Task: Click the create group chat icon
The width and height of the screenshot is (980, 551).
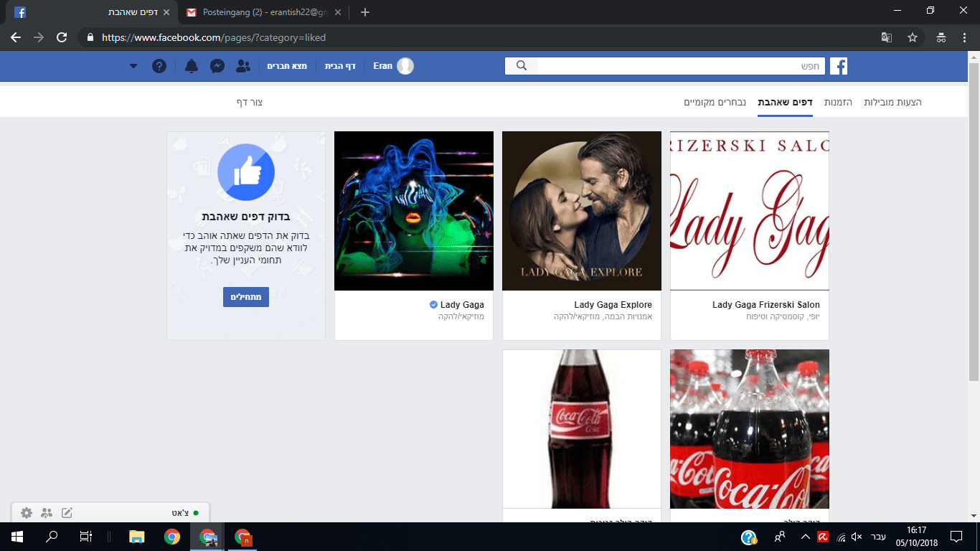Action: click(47, 513)
